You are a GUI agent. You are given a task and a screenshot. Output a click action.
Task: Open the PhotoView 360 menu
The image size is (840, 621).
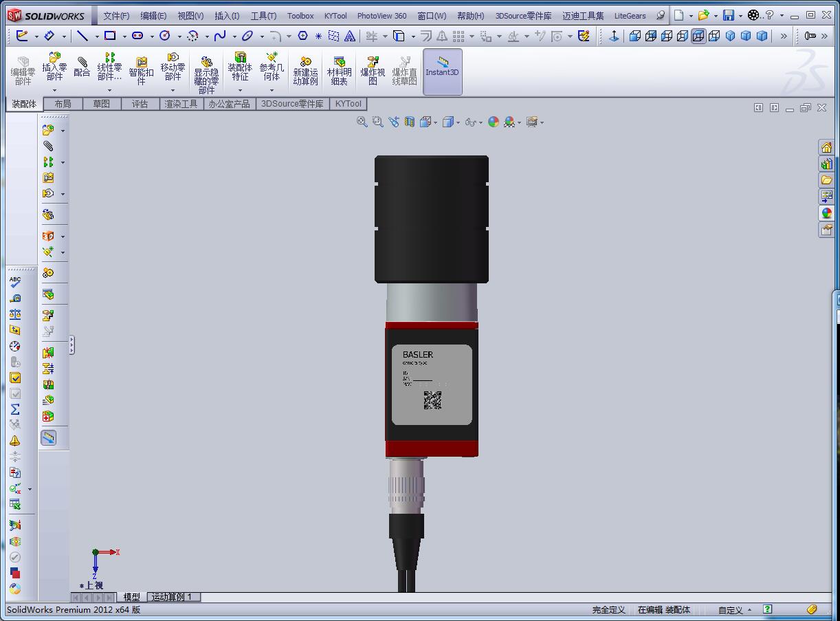[x=382, y=16]
